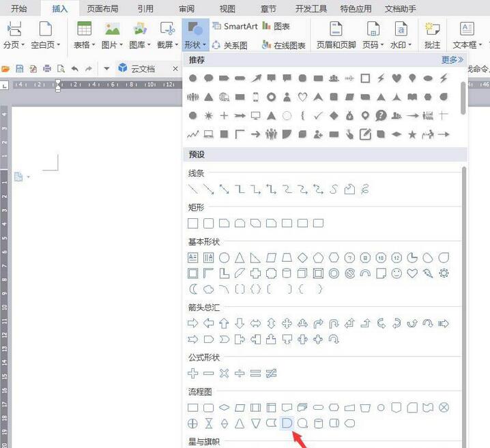Go to the 引用 tab
Image resolution: width=490 pixels, height=448 pixels.
click(145, 8)
